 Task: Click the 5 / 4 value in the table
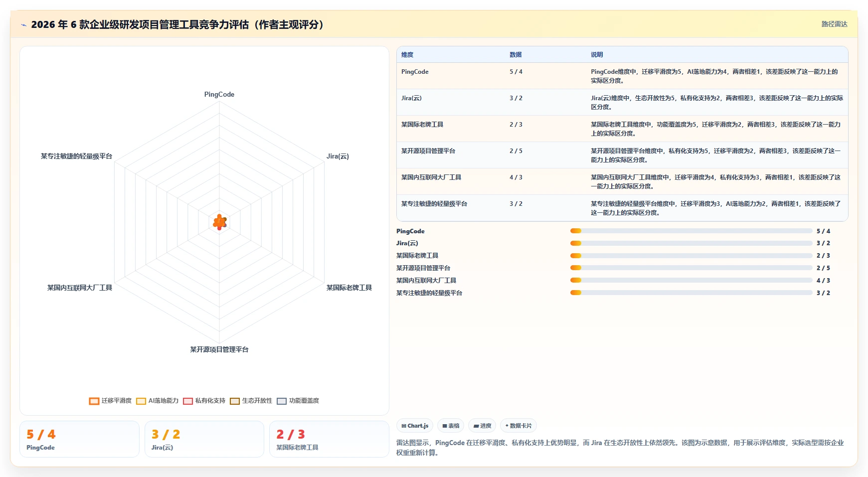516,72
